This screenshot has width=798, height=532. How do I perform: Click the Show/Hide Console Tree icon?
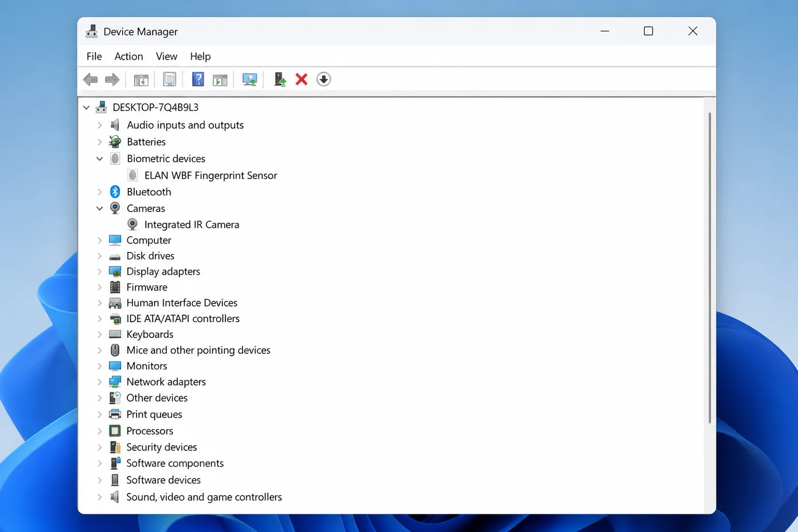pos(141,79)
